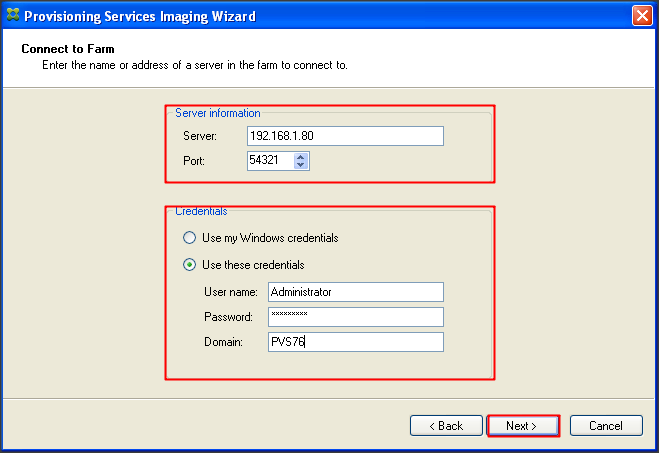The height and width of the screenshot is (453, 659).
Task: Decrease the port number with down arrow
Action: click(302, 165)
